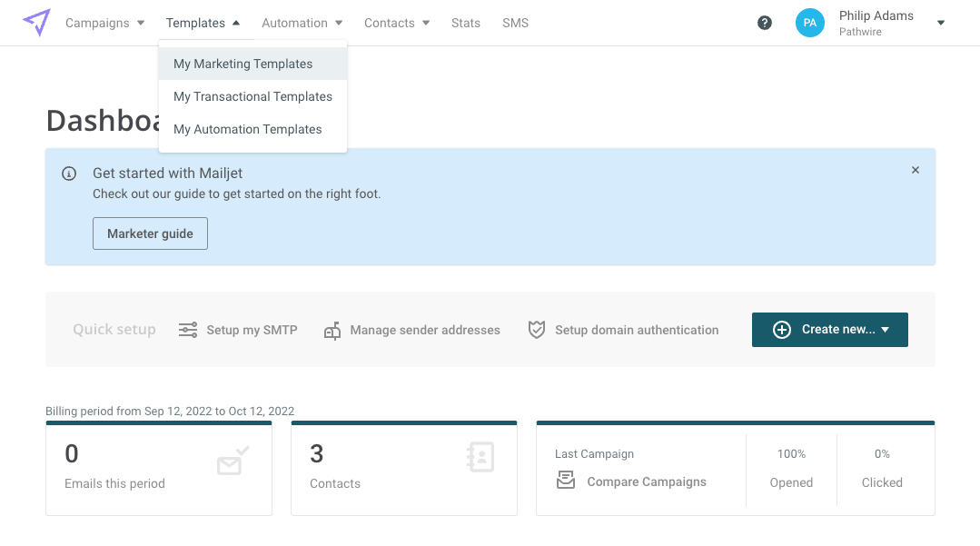
Task: Go to the Stats page
Action: (466, 23)
